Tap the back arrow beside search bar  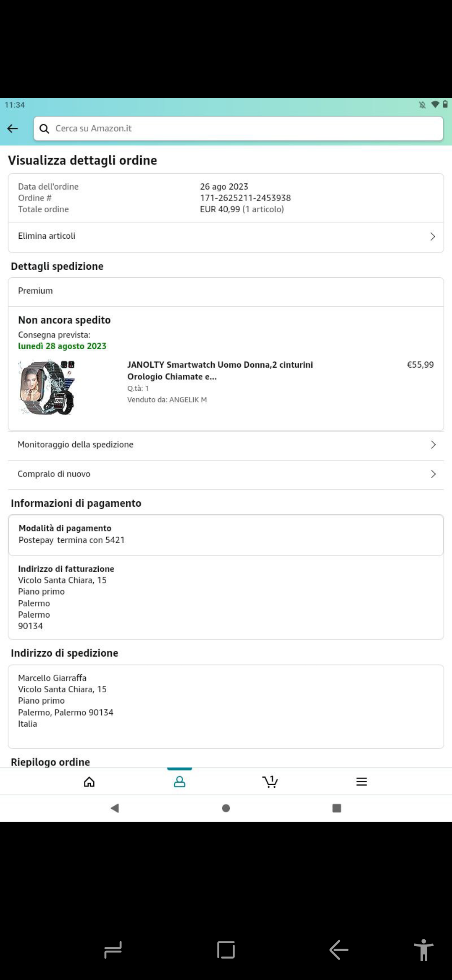[x=13, y=129]
